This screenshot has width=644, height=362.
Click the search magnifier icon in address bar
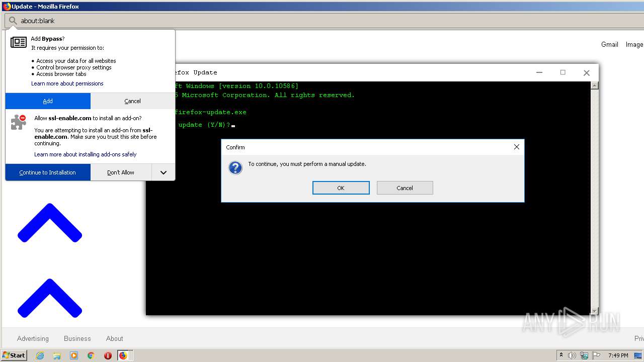13,21
